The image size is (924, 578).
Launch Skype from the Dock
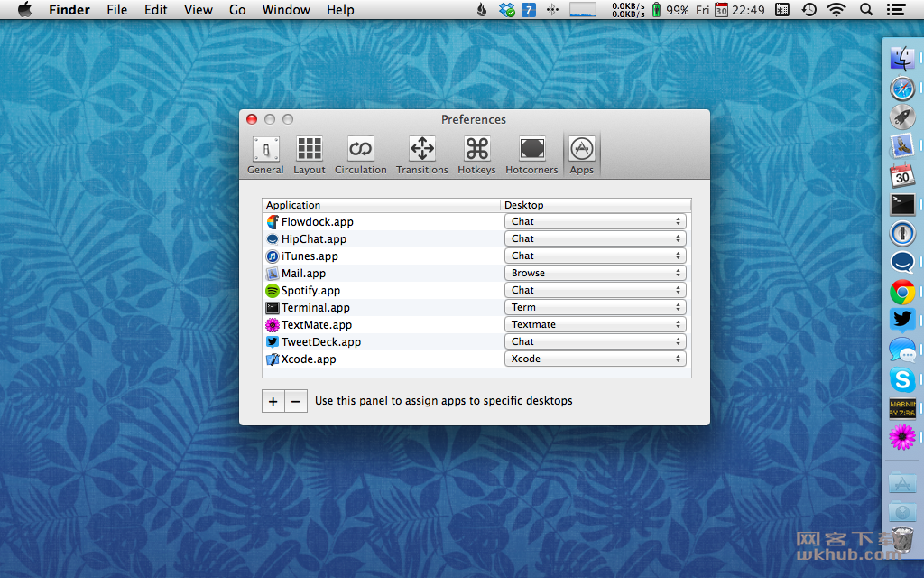[x=902, y=379]
